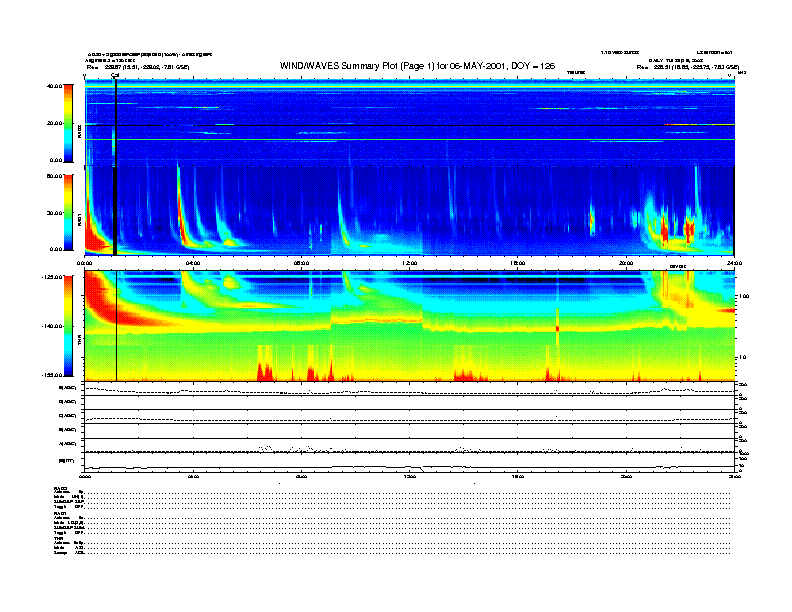Viewport: 792px width, 612px height.
Task: Click the RAD2 color scale bar
Action: coord(69,123)
